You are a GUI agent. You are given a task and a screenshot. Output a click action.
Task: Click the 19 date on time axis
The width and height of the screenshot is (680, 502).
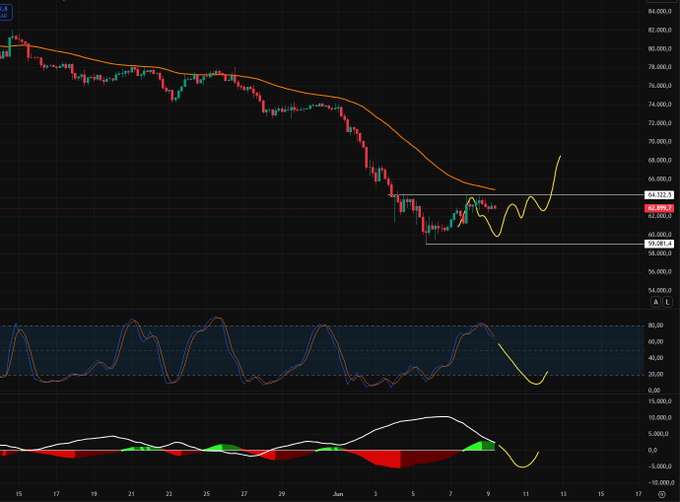coord(94,494)
